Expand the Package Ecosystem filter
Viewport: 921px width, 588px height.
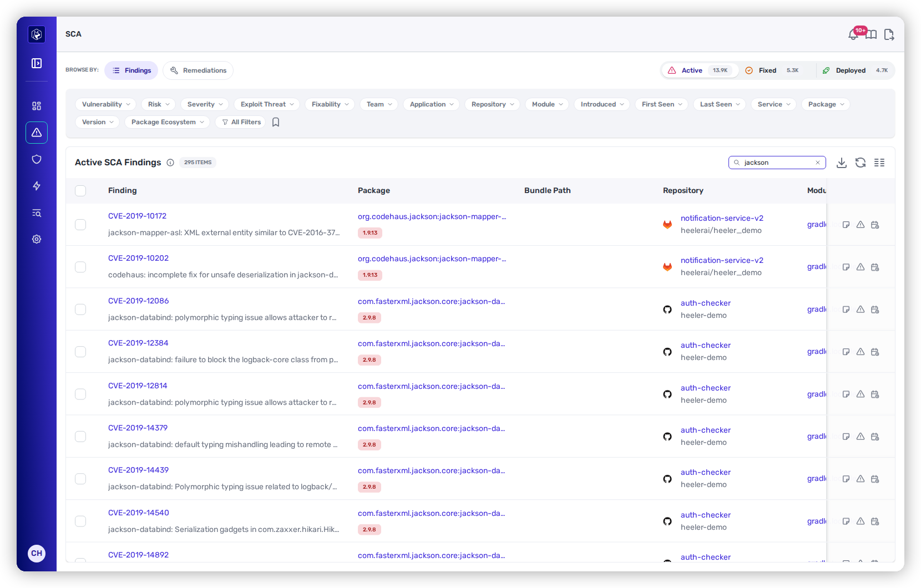click(167, 122)
